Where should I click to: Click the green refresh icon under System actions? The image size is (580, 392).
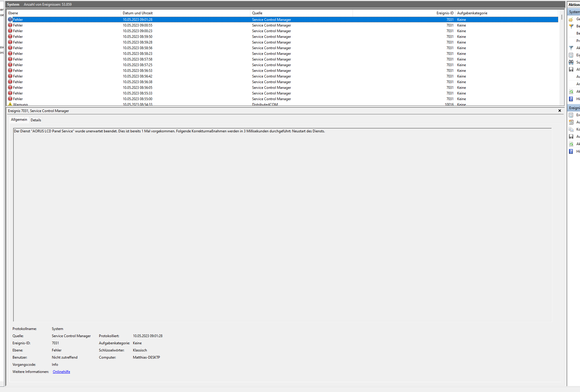(571, 92)
